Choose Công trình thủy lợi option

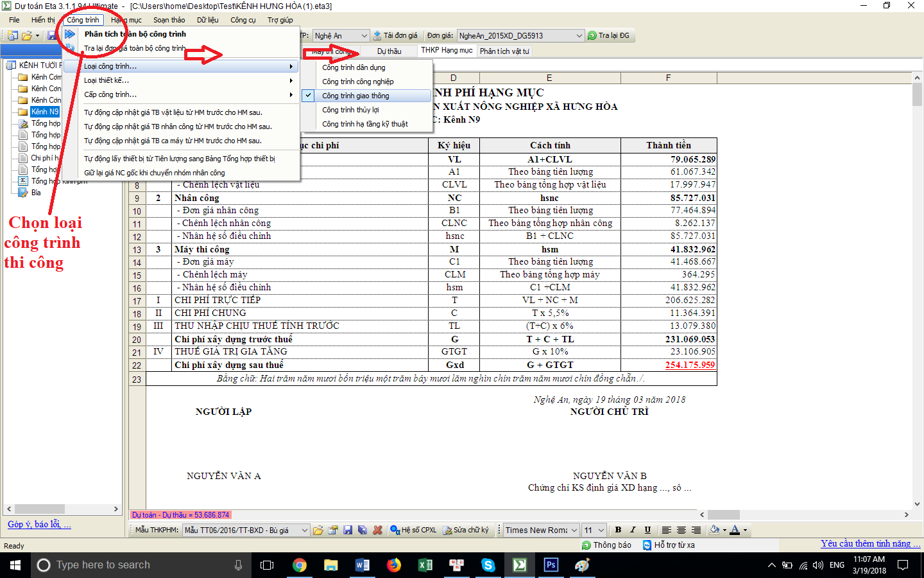click(350, 110)
